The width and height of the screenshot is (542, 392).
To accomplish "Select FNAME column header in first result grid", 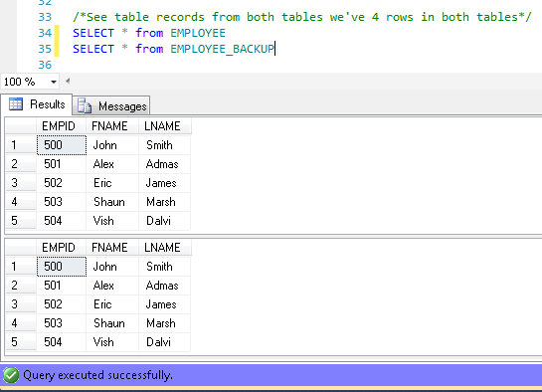I will [112, 126].
